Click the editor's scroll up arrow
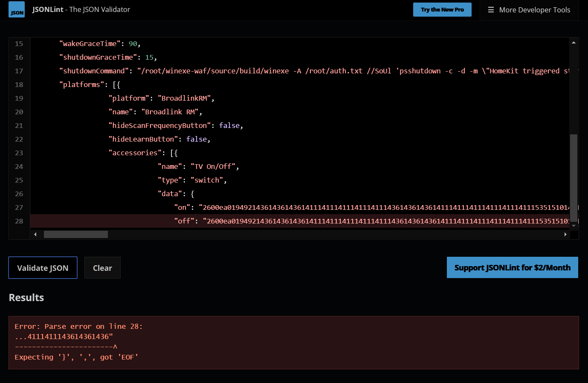Image resolution: width=588 pixels, height=383 pixels. point(574,42)
